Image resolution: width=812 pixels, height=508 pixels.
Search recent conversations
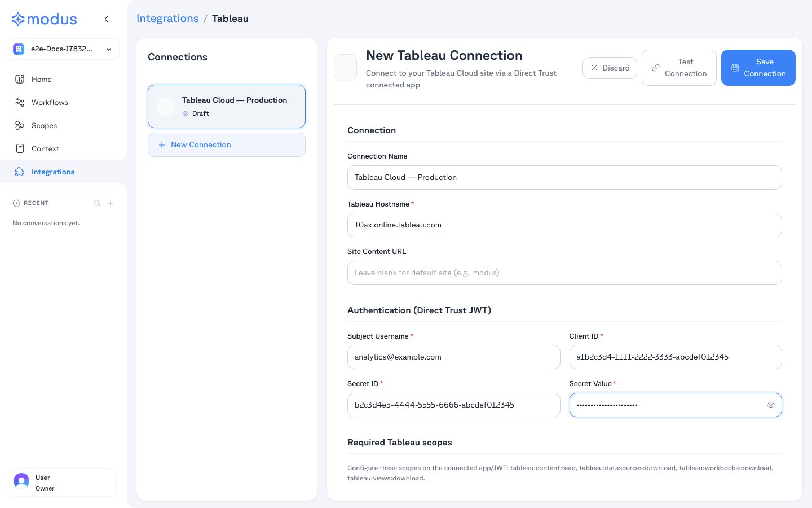97,203
